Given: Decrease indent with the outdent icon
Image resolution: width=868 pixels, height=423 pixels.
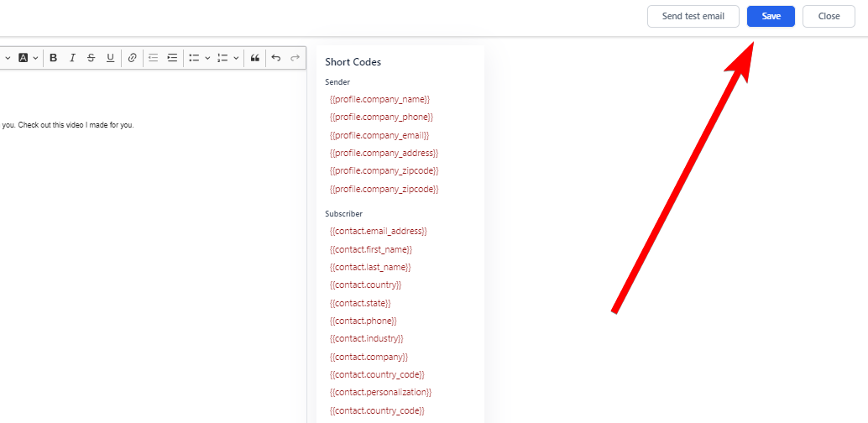Looking at the screenshot, I should (153, 58).
